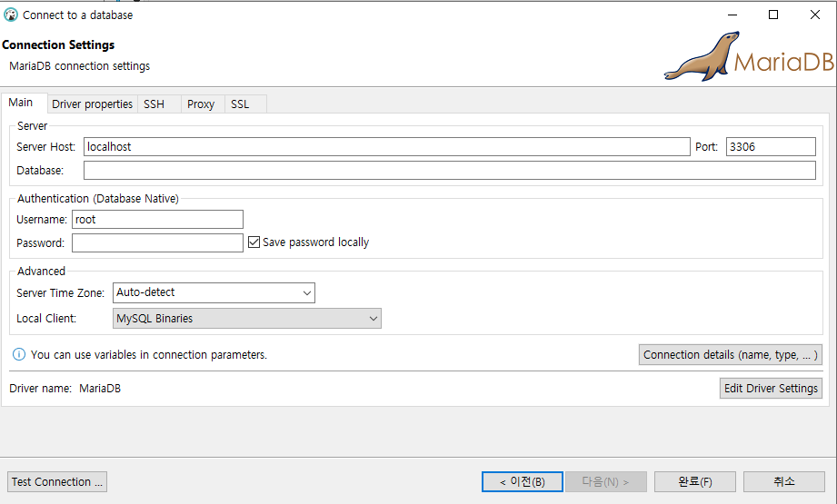Screen dimensions: 837x504
Task: Click the 이전(B) back button
Action: pyautogui.click(x=522, y=481)
